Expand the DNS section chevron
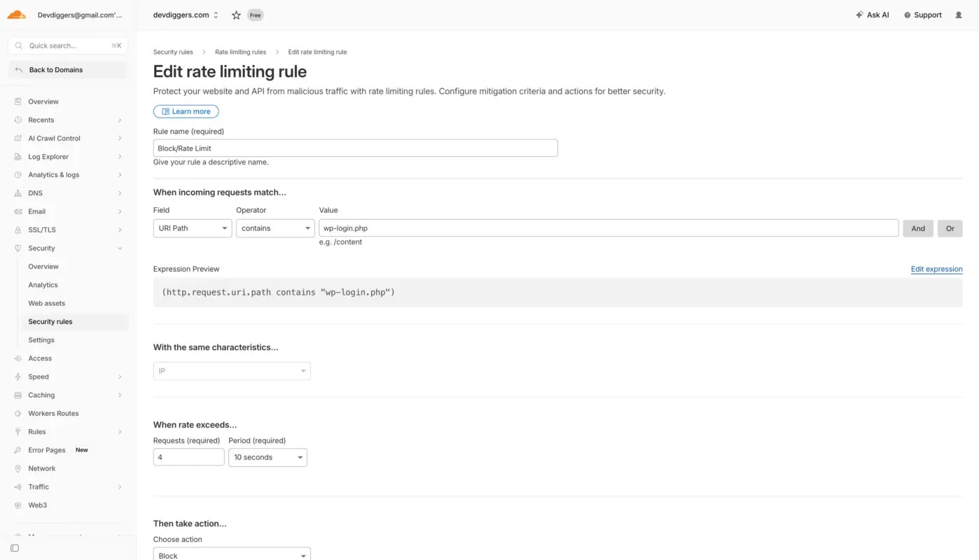The image size is (979, 560). [x=120, y=193]
